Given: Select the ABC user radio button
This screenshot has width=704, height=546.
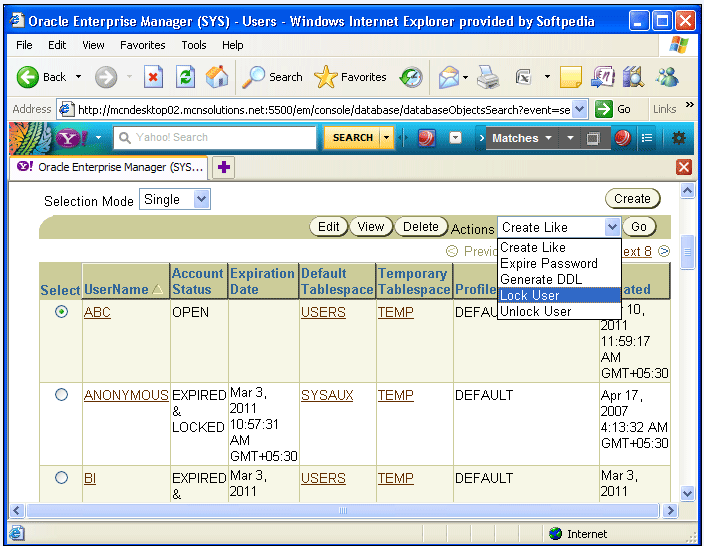Looking at the screenshot, I should tap(62, 312).
